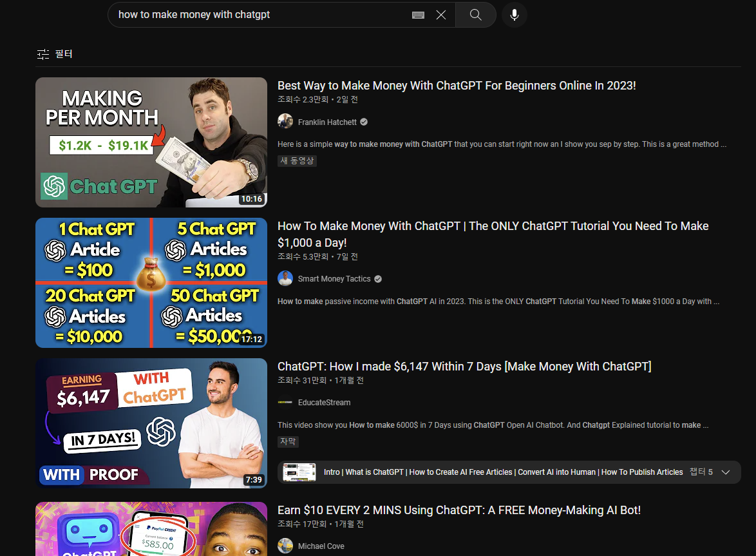This screenshot has height=556, width=756.
Task: Visit the Smart Money Tactics channel name
Action: 334,279
